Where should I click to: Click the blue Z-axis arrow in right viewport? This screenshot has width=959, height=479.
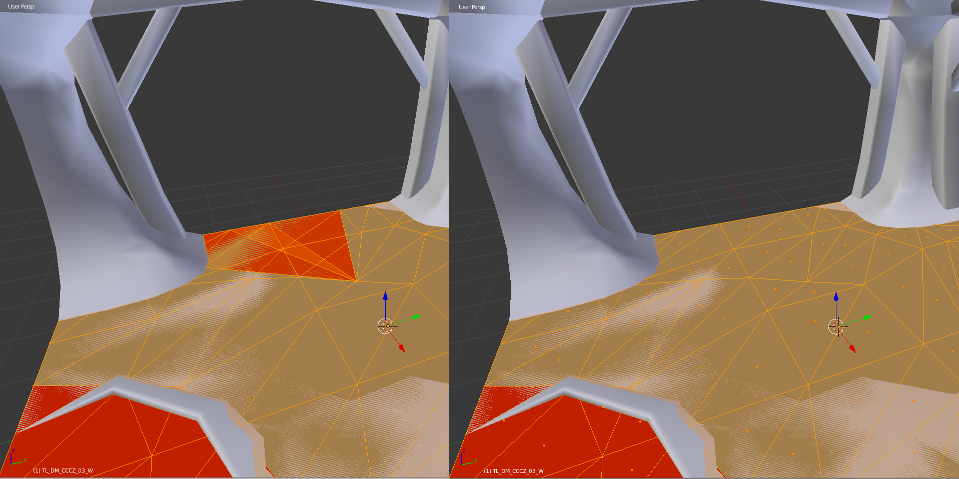tap(837, 299)
